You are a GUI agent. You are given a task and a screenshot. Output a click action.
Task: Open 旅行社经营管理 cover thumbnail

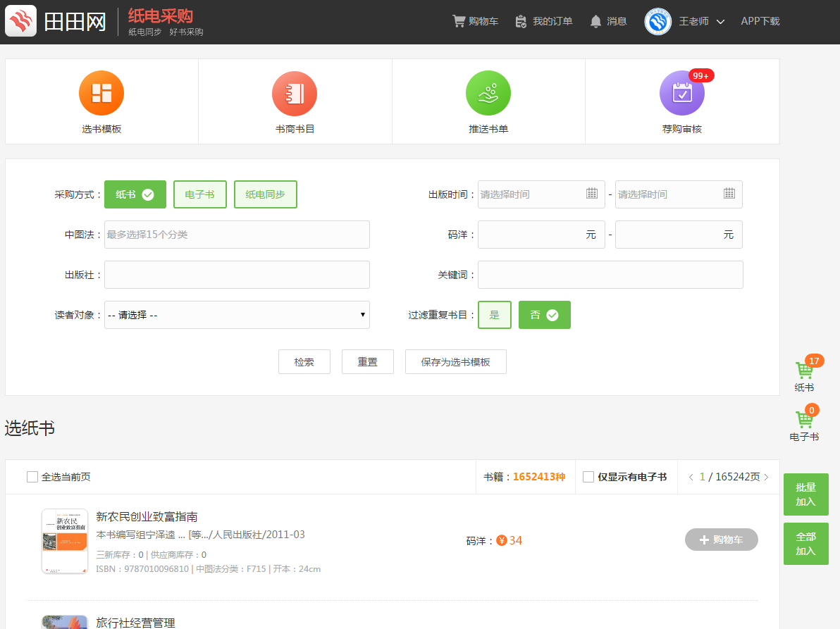tap(65, 622)
